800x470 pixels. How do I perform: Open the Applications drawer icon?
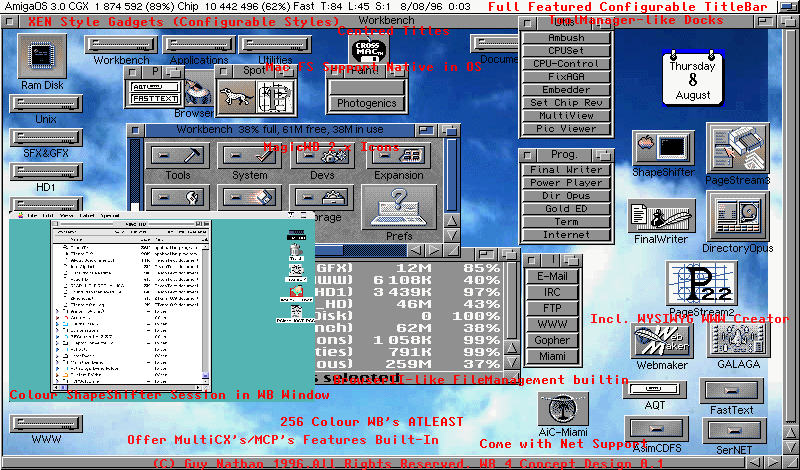pyautogui.click(x=198, y=44)
